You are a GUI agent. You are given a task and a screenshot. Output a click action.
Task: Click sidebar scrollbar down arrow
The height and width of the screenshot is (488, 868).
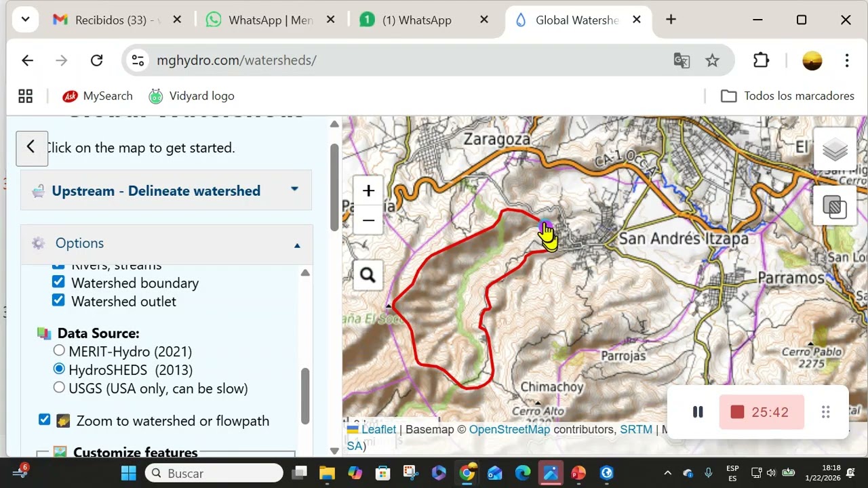pyautogui.click(x=334, y=451)
